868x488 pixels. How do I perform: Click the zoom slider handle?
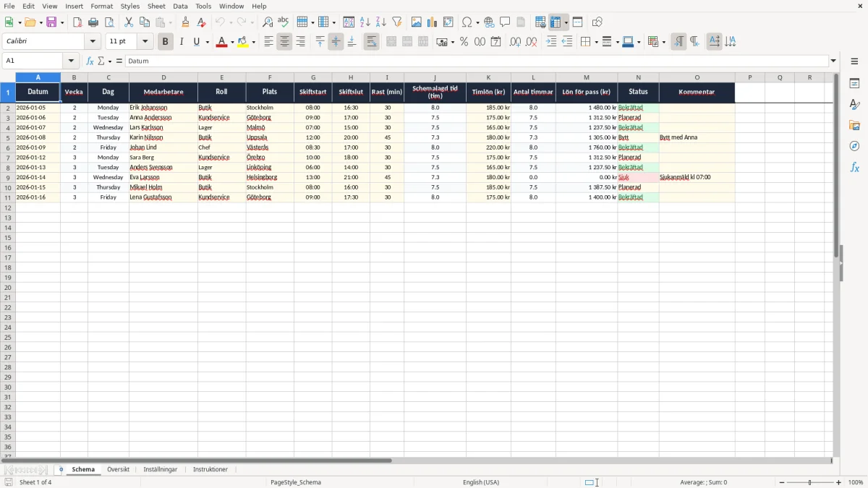pyautogui.click(x=810, y=482)
